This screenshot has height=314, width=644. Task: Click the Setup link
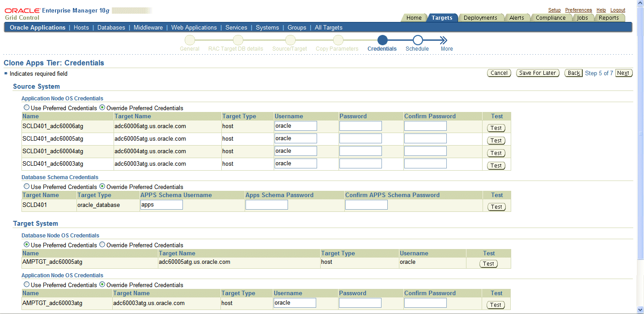[555, 10]
